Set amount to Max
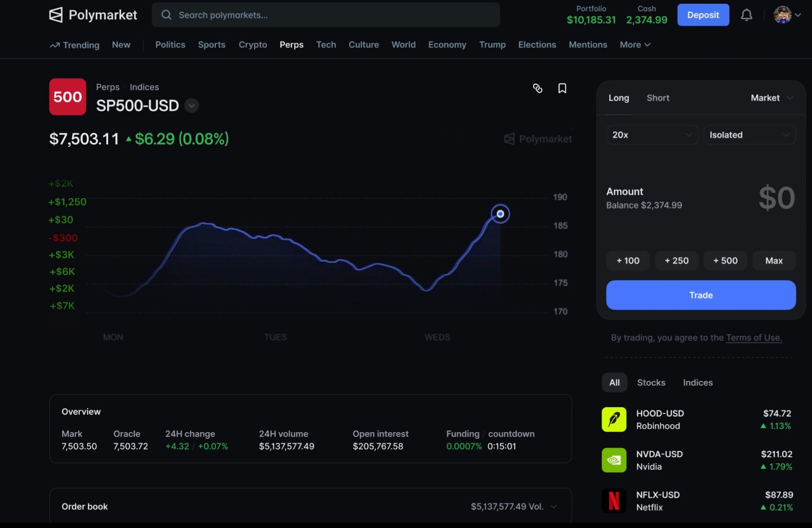 coord(774,261)
